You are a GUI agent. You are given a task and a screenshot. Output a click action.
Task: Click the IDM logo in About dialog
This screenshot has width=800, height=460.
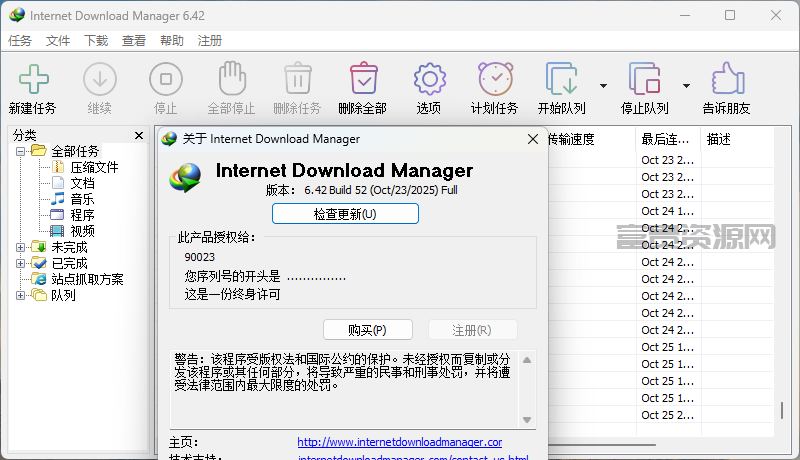click(x=185, y=177)
